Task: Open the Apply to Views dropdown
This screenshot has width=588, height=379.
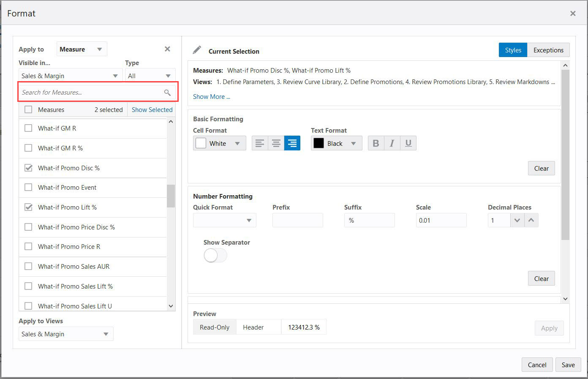Action: (x=66, y=334)
